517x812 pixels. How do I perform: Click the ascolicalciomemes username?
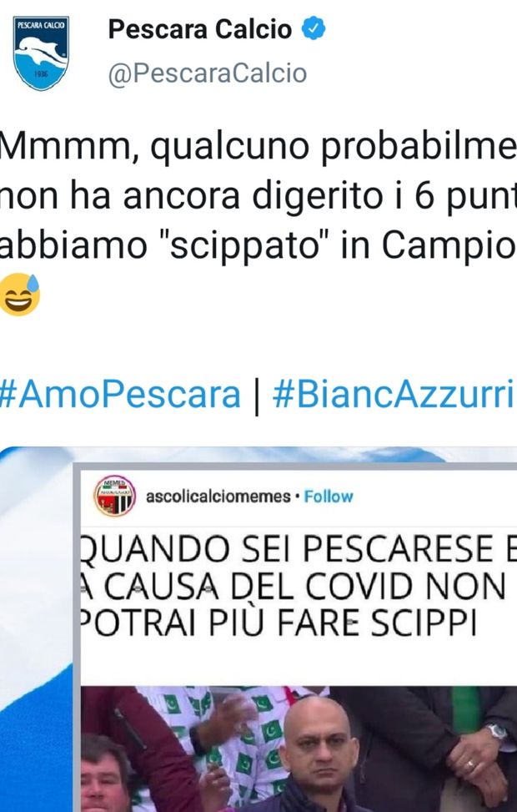(218, 497)
